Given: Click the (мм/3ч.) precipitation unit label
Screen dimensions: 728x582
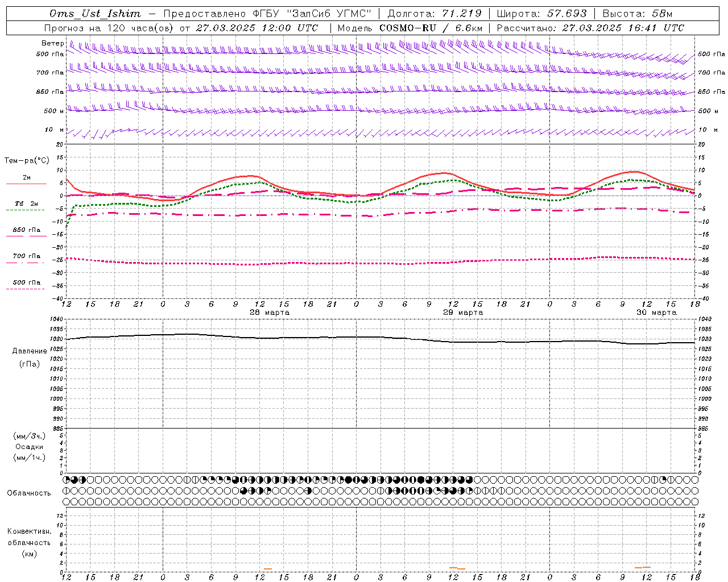Looking at the screenshot, I should [x=29, y=436].
